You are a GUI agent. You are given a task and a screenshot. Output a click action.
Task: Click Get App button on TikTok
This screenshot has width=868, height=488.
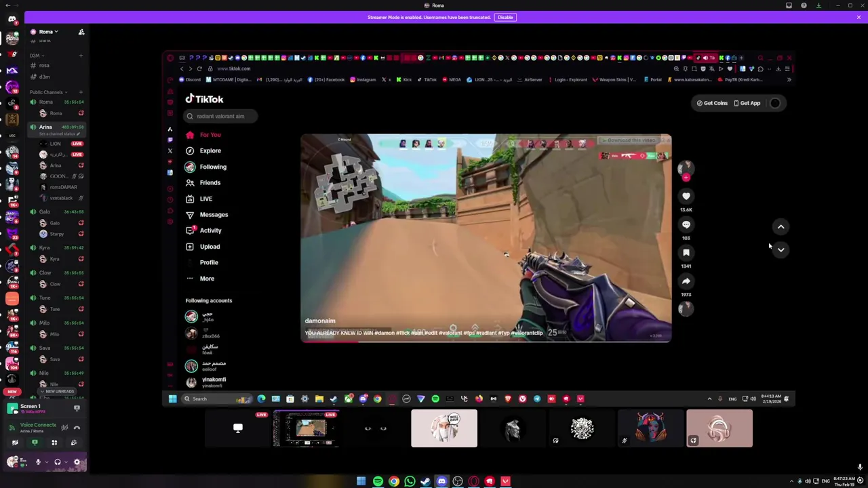coord(747,103)
